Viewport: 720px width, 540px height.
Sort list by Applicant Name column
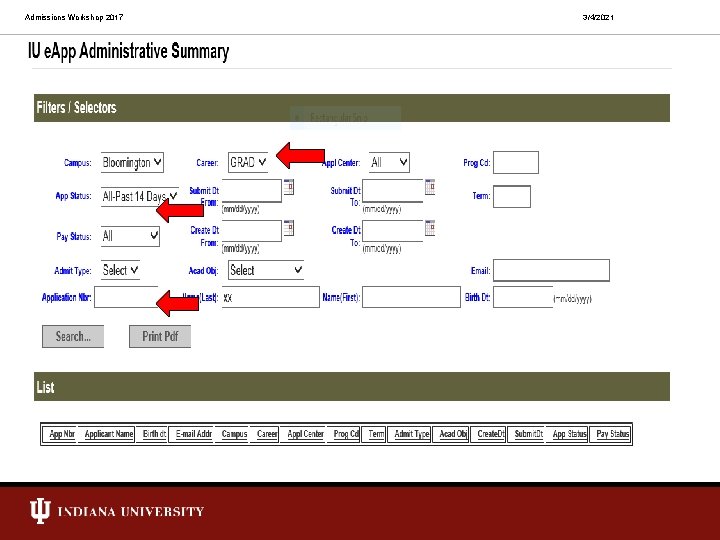[x=109, y=434]
